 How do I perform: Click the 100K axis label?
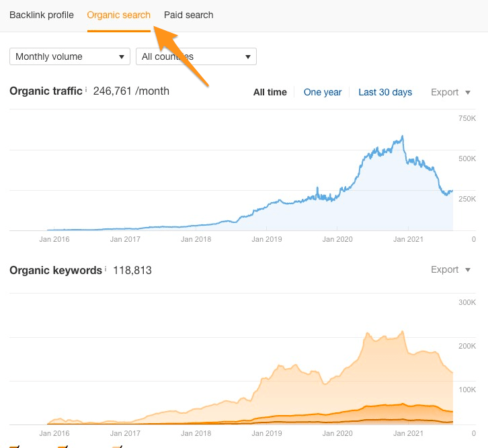click(x=467, y=390)
